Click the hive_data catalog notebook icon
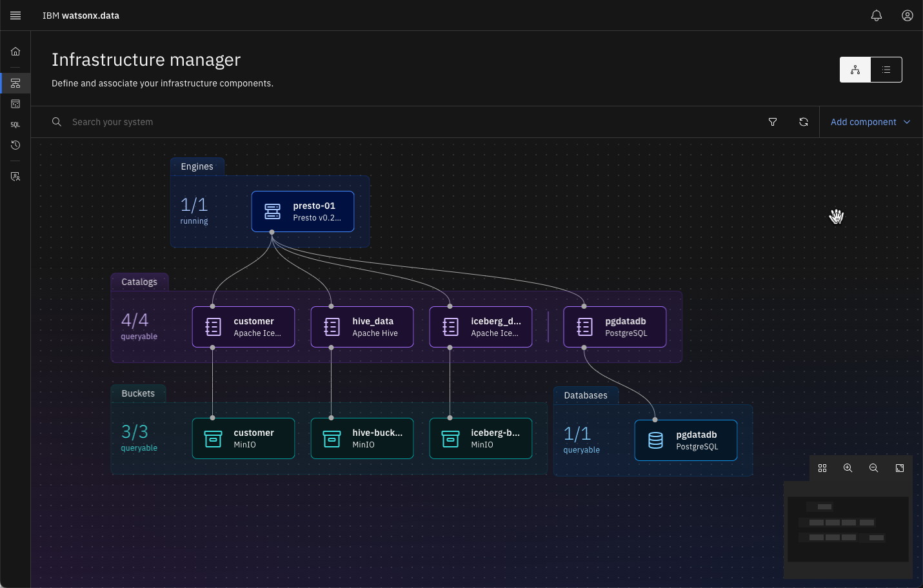This screenshot has height=588, width=923. point(332,327)
